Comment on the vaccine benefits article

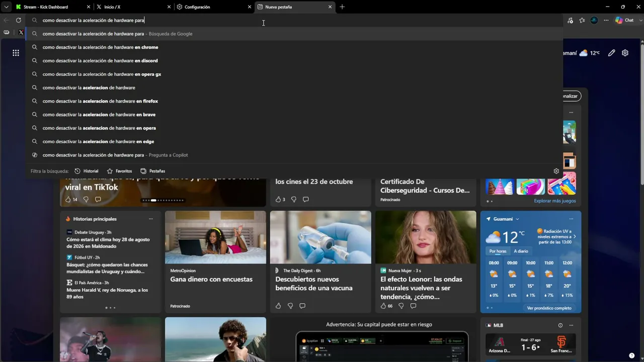click(x=302, y=306)
